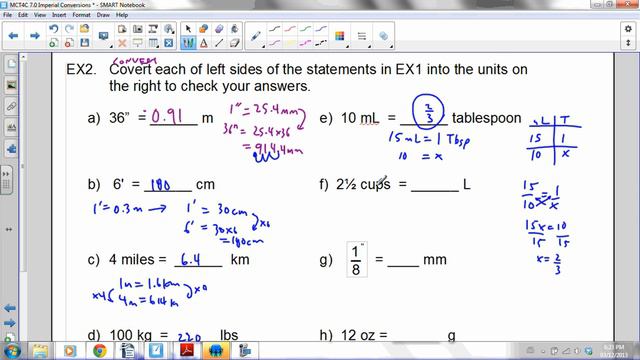Image resolution: width=640 pixels, height=360 pixels.
Task: Open the File menu
Action: click(x=7, y=15)
